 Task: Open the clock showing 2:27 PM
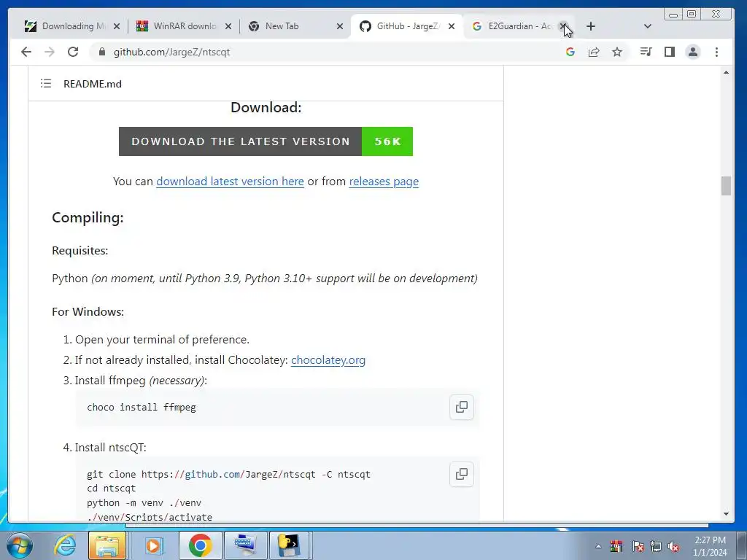pos(710,546)
